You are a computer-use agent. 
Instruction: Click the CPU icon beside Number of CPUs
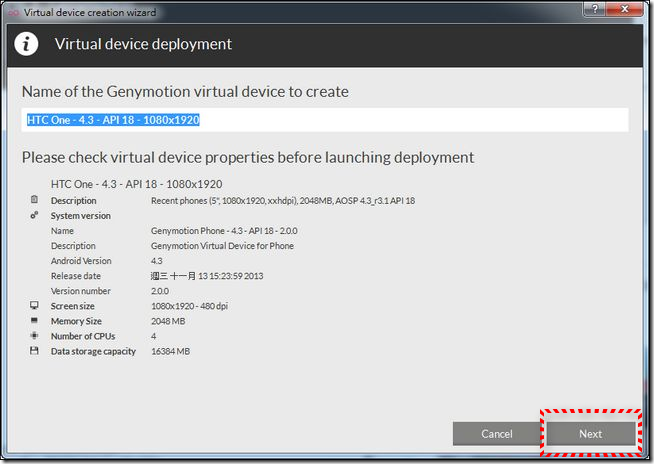[x=34, y=335]
